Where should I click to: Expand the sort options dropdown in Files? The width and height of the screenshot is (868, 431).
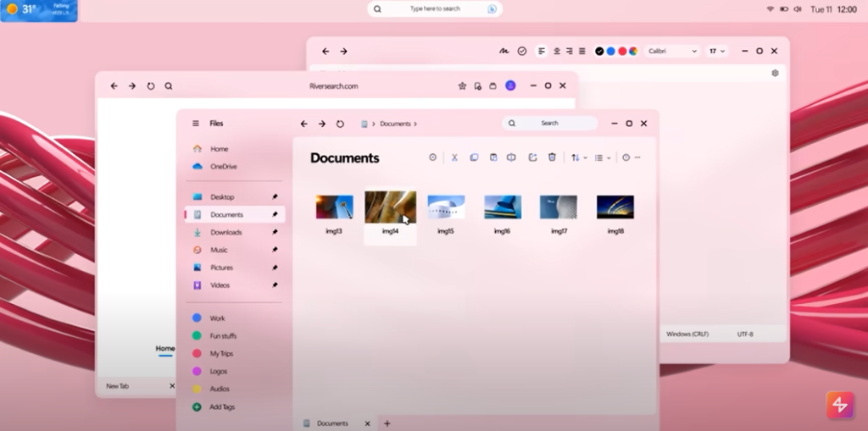pos(585,158)
